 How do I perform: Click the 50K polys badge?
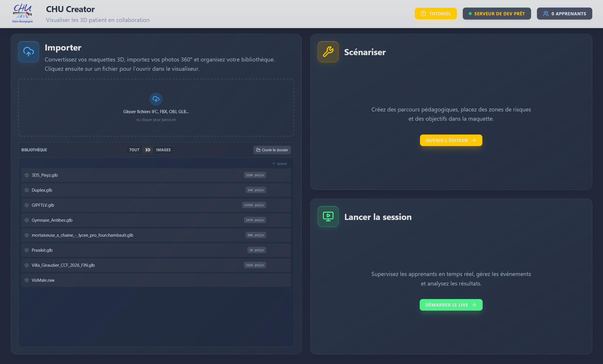click(256, 235)
